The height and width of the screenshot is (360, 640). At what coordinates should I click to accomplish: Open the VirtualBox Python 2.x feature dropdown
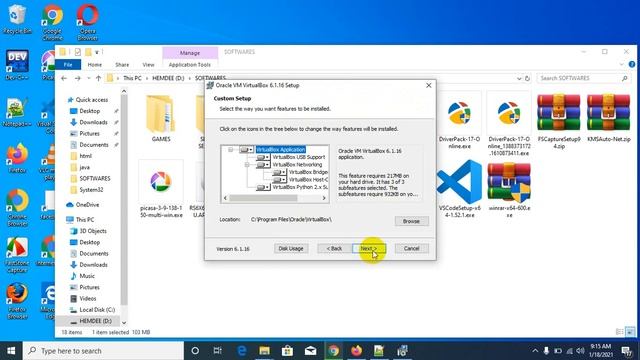[x=263, y=187]
